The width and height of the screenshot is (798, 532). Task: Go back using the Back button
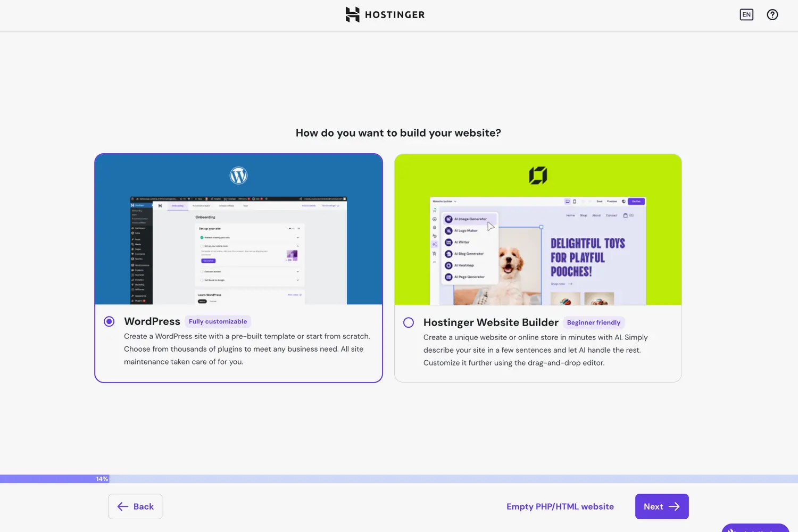point(135,506)
